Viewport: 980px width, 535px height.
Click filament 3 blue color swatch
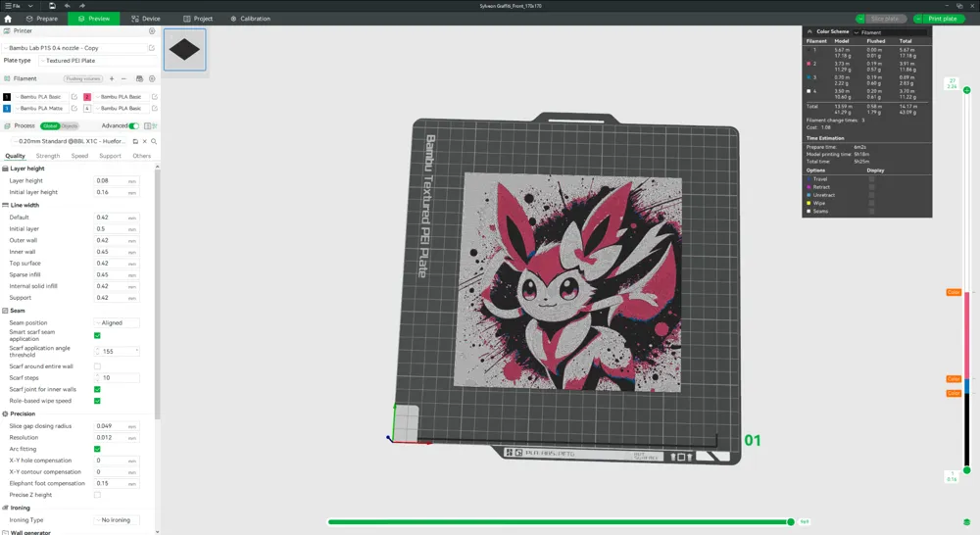(x=7, y=108)
